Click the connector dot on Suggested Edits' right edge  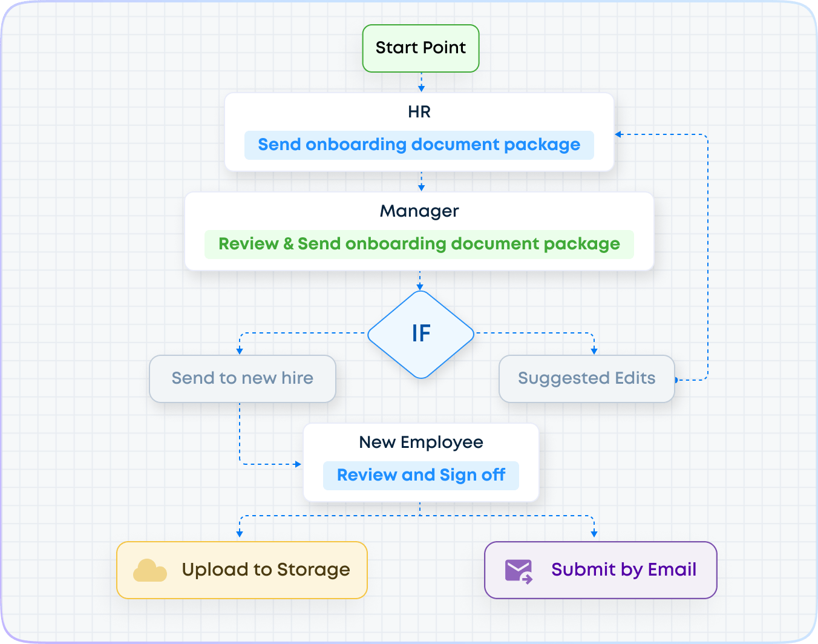(x=676, y=380)
